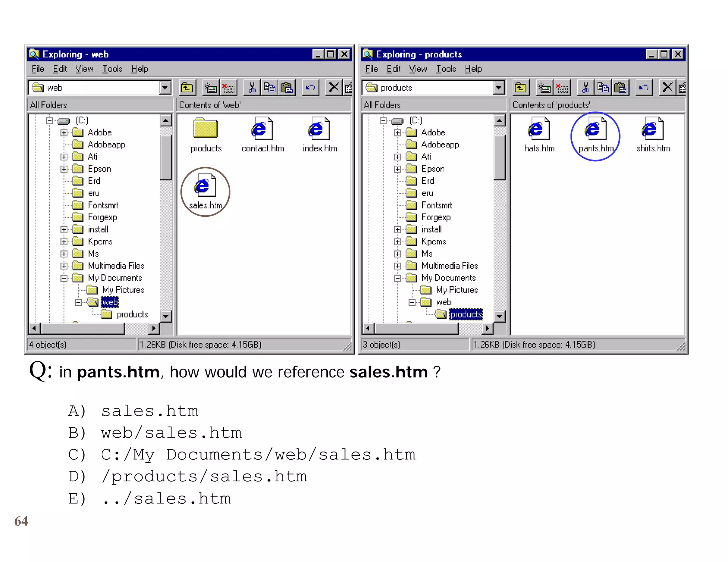Viewport: 728px width, 562px height.
Task: Click scroll up arrow in web folder tree
Action: click(x=166, y=121)
